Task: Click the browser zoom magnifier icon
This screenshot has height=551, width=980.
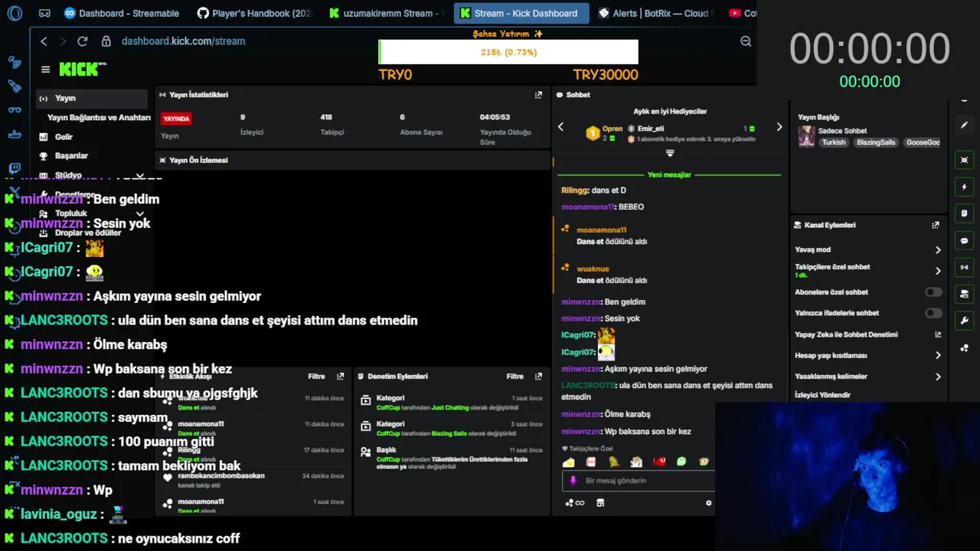Action: [746, 41]
